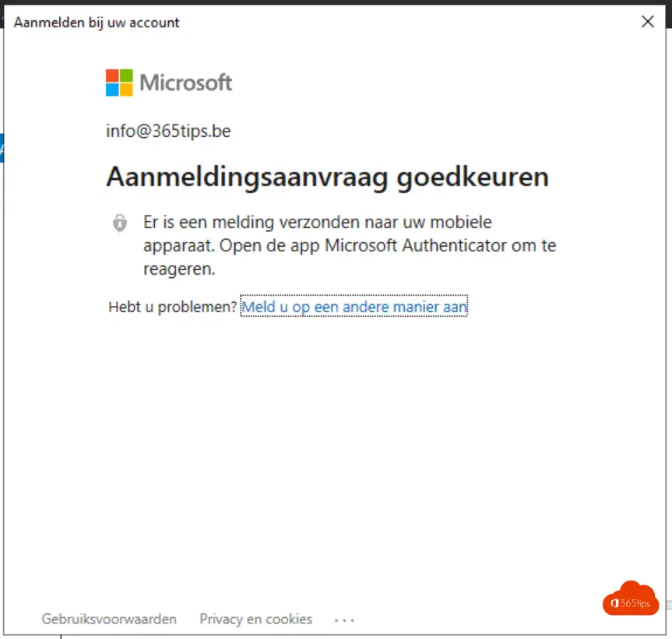Click the Authenticator lock icon
Viewport: 672px width, 639px height.
[x=120, y=223]
